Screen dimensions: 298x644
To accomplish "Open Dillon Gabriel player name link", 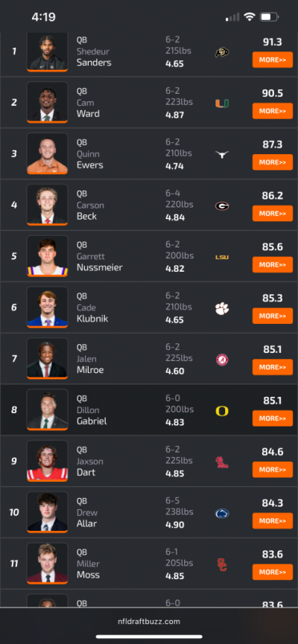I will pyautogui.click(x=92, y=415).
